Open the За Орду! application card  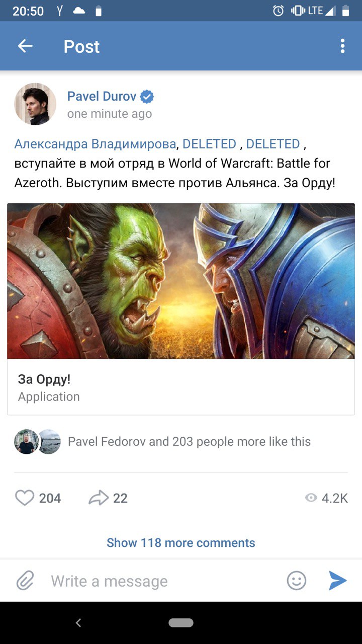[181, 387]
